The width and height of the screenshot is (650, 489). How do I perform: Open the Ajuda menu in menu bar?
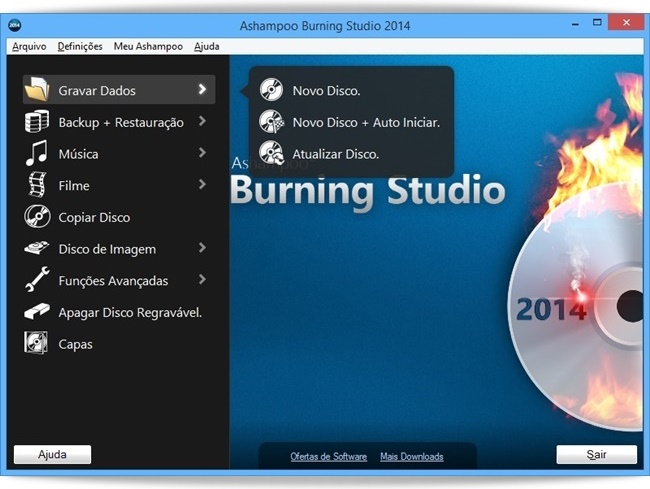(x=207, y=46)
